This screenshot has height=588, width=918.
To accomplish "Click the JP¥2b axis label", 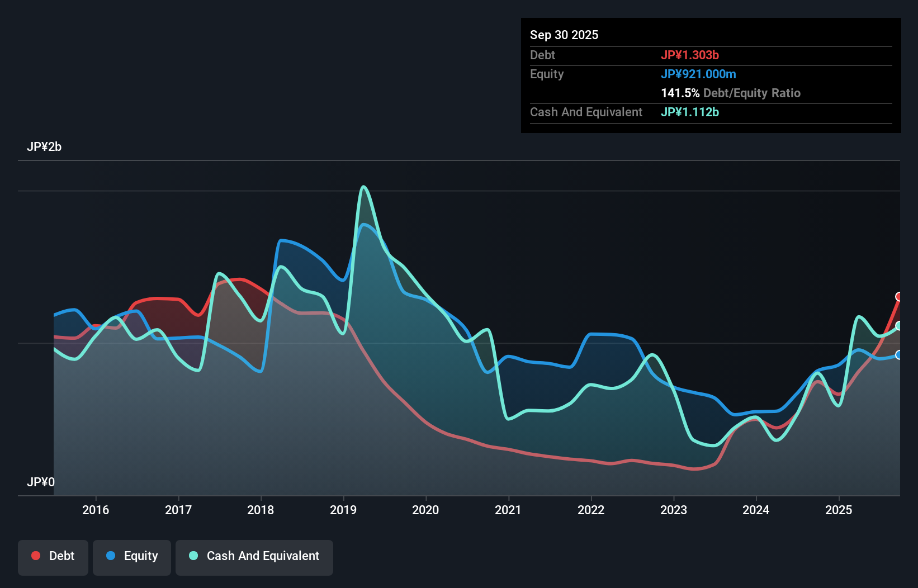I will pos(45,147).
